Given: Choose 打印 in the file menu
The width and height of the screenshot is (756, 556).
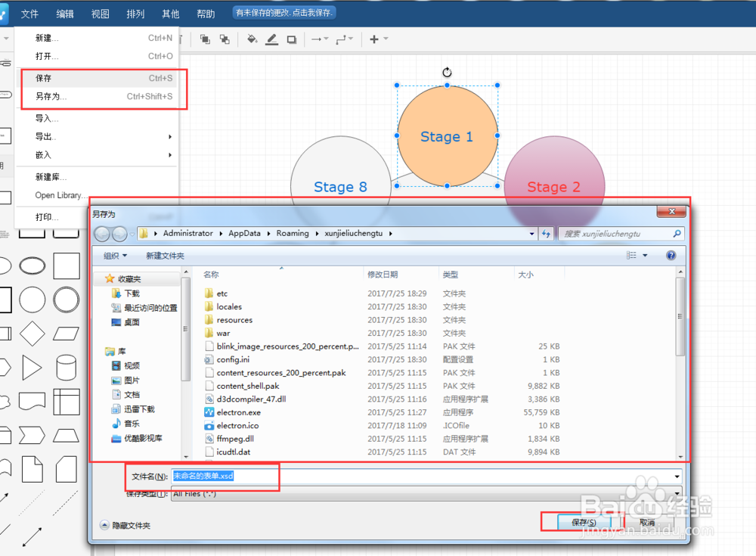Looking at the screenshot, I should 53,217.
